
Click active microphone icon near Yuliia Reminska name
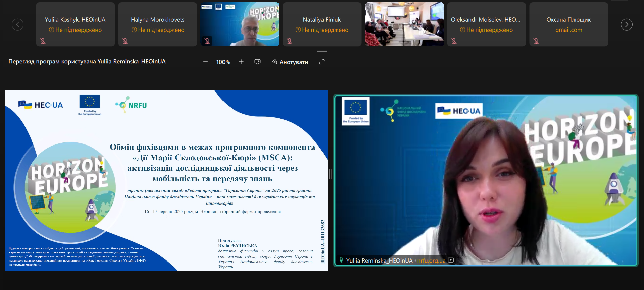coord(341,260)
